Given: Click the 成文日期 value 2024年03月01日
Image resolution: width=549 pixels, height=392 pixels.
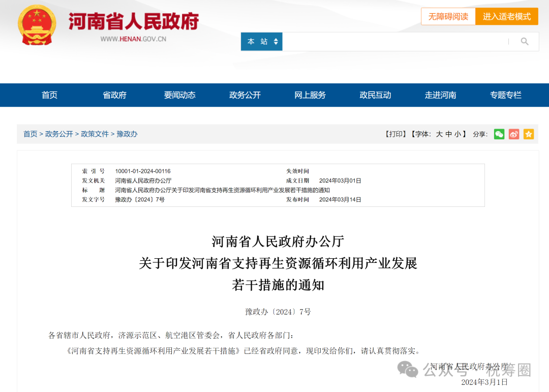Looking at the screenshot, I should [340, 181].
